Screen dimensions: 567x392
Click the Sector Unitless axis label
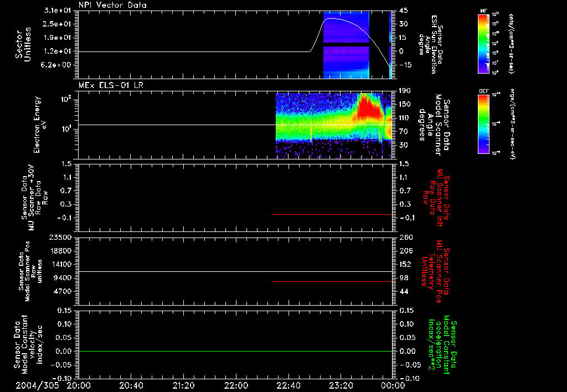(x=23, y=45)
